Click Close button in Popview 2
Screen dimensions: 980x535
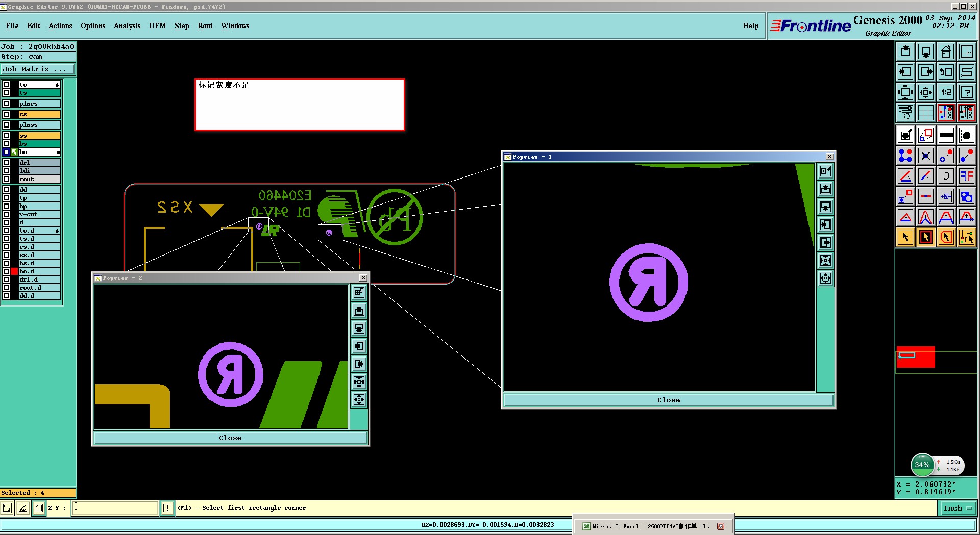230,438
